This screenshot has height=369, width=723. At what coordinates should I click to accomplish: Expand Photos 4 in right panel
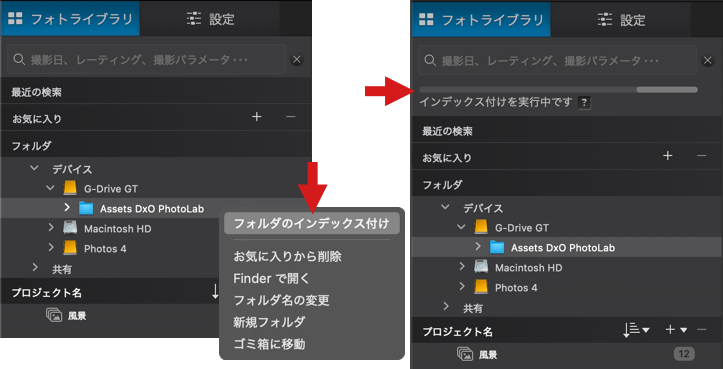(x=462, y=286)
